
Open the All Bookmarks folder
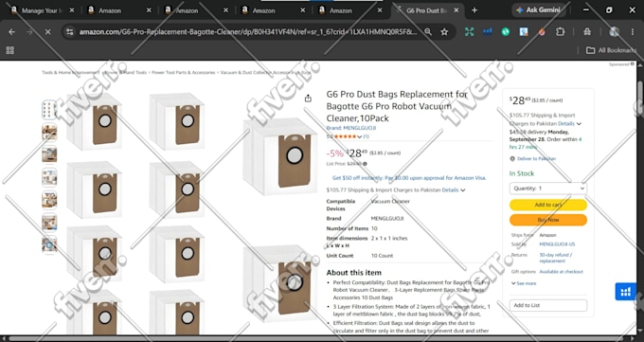point(611,50)
